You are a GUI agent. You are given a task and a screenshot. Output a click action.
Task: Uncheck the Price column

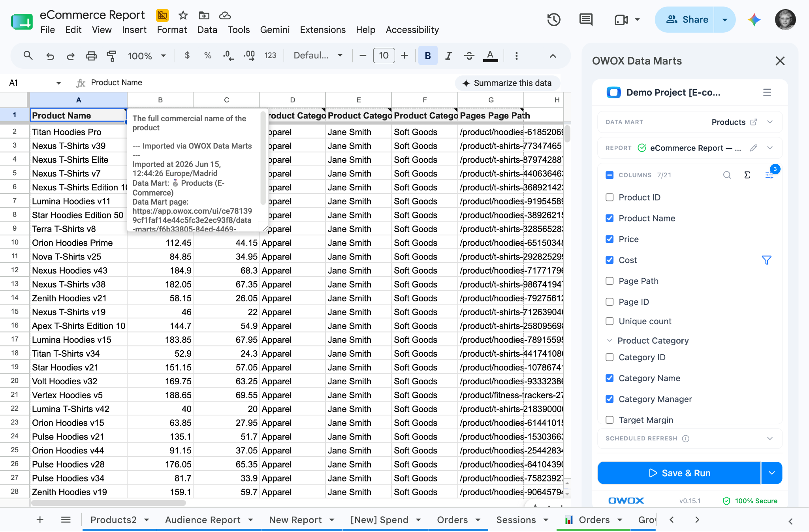point(610,239)
